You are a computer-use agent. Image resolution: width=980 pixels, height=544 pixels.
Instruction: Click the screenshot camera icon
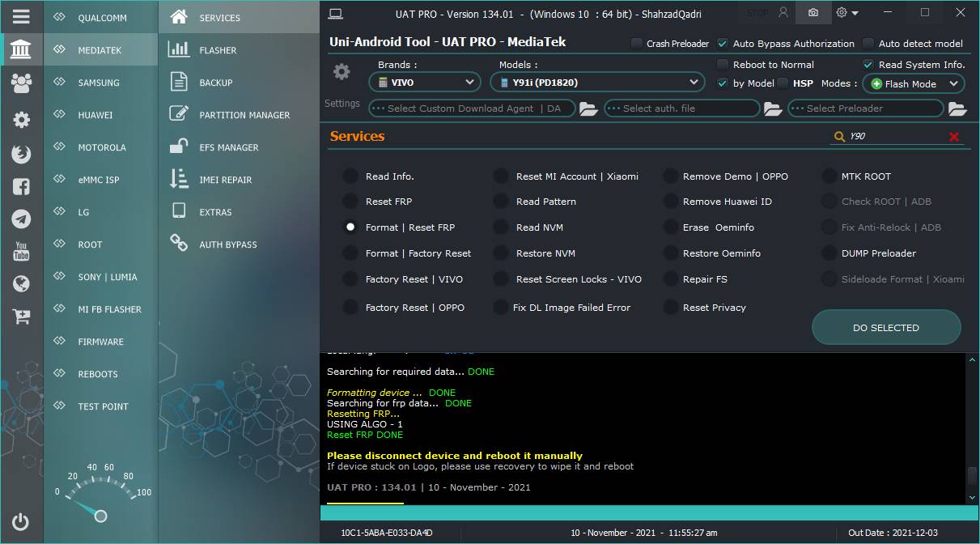pos(813,13)
